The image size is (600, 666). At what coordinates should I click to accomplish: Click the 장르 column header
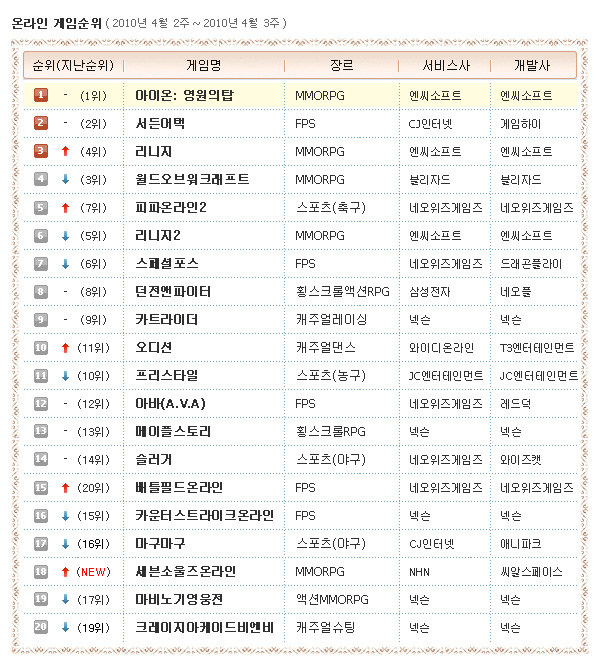pos(341,65)
